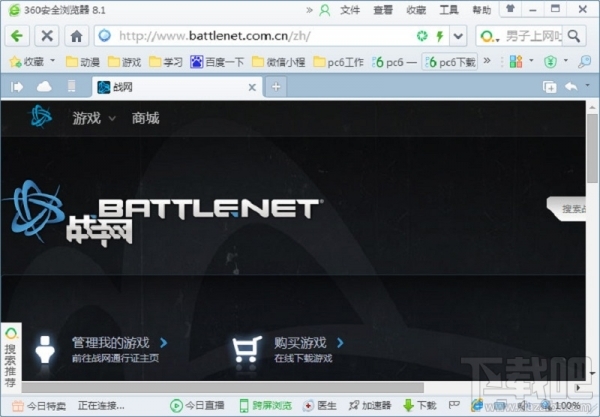The width and height of the screenshot is (600, 417).
Task: Click the 收藏 star favorites button
Action: [27, 61]
